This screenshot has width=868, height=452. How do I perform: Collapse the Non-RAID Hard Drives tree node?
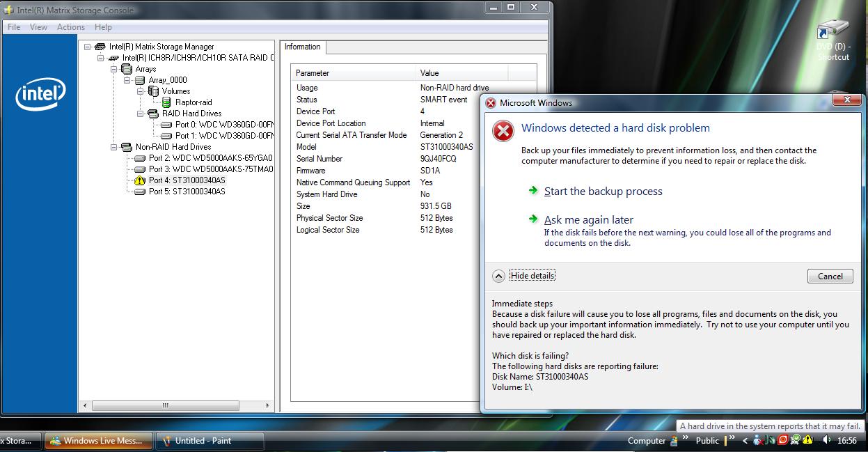(114, 147)
